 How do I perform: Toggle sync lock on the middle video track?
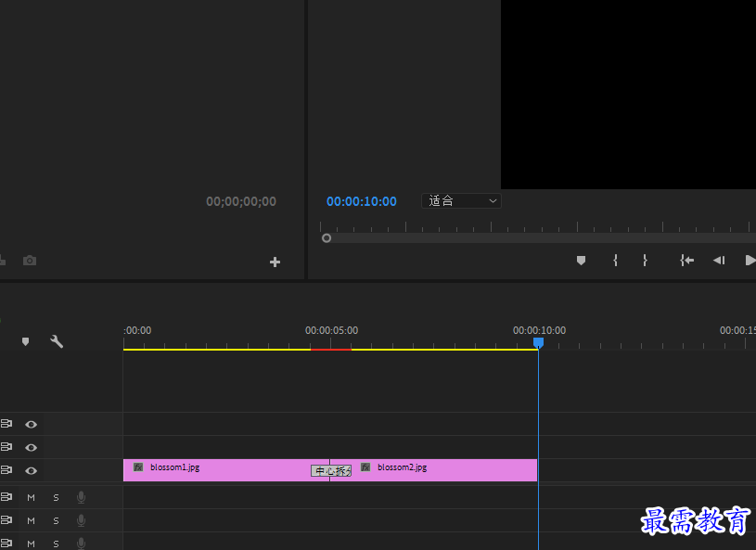point(6,447)
